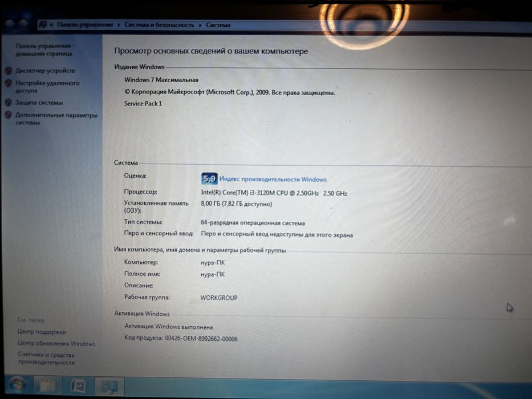
Task: Open Защита системы link
Action: click(39, 103)
